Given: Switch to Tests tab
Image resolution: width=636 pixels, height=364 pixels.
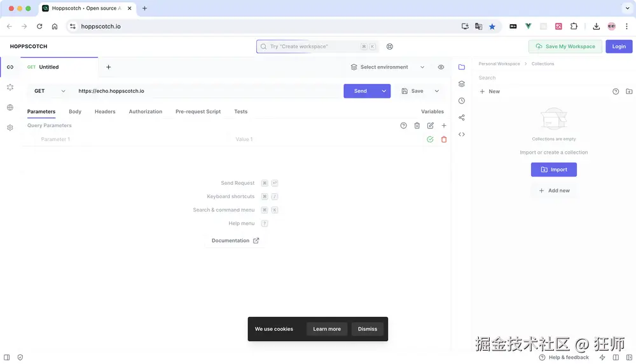Looking at the screenshot, I should [x=240, y=111].
